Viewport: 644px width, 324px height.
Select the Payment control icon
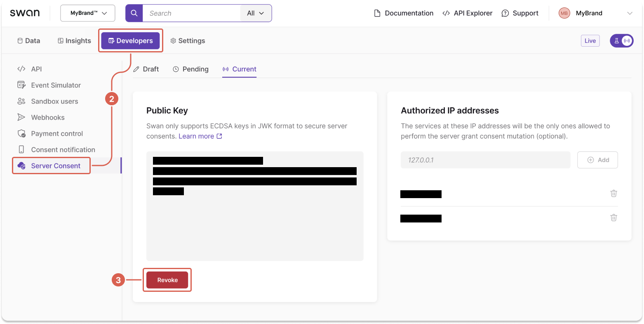21,133
